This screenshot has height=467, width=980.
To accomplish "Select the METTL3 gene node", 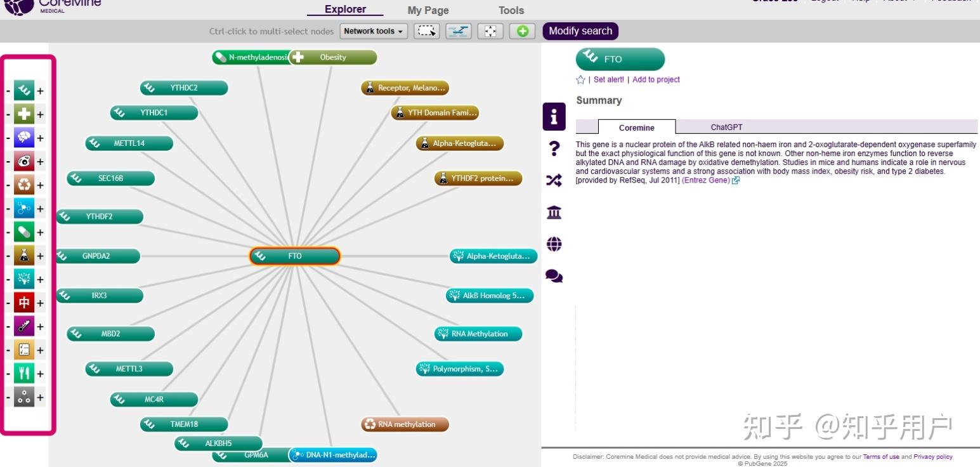I will [x=129, y=369].
